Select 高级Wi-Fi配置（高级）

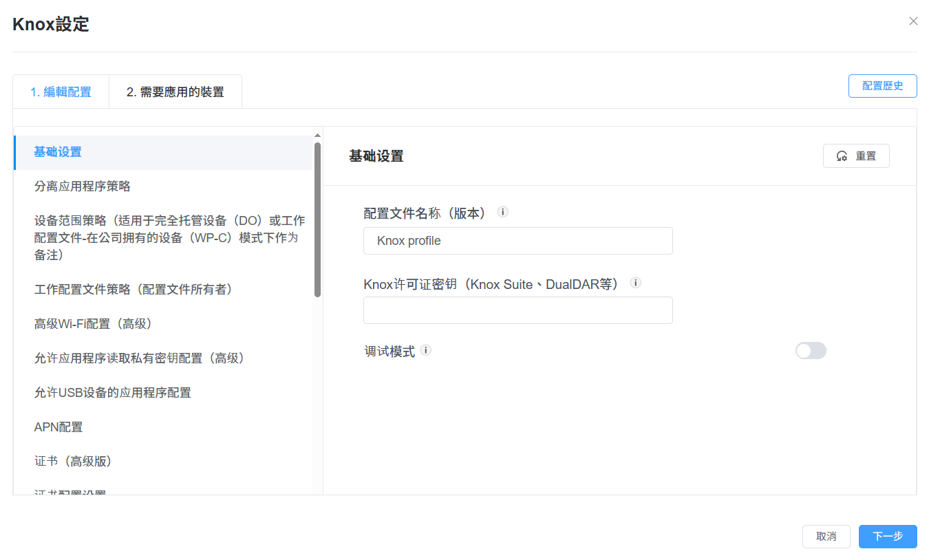pos(163,324)
